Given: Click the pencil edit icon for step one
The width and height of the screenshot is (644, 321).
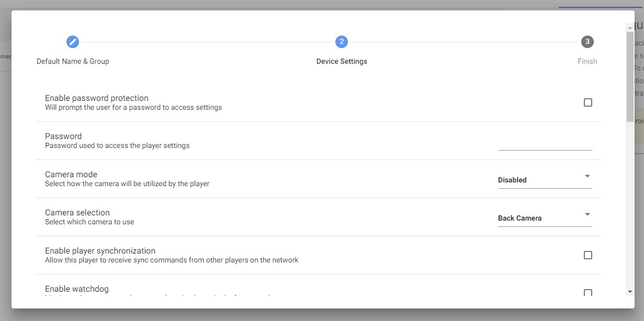Looking at the screenshot, I should pos(73,42).
